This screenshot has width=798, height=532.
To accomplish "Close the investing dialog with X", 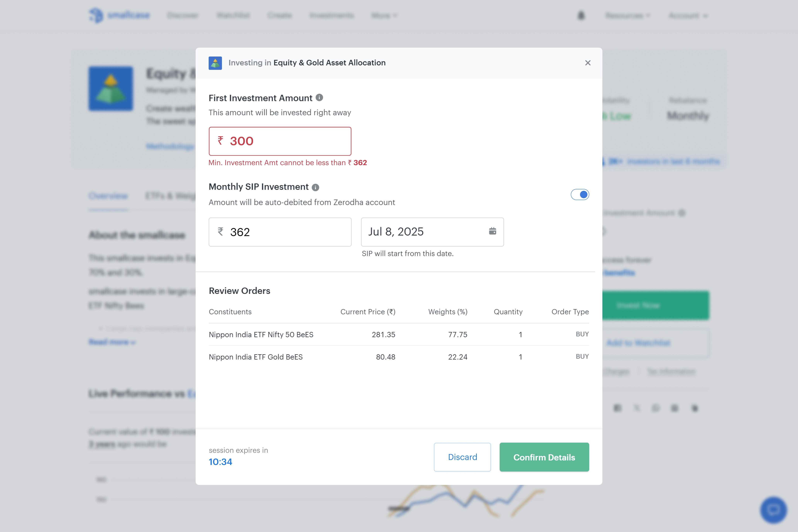I will coord(588,63).
